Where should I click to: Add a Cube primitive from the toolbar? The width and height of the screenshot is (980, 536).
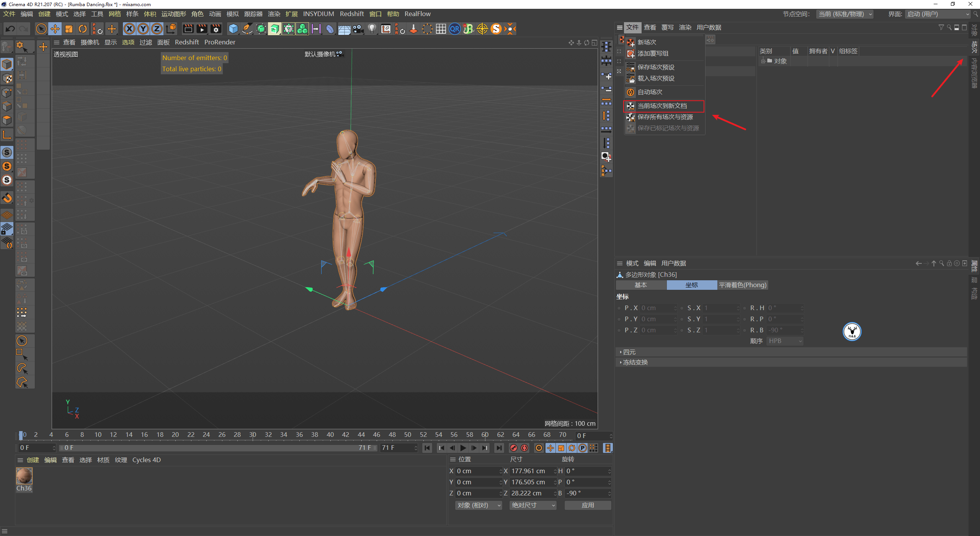233,29
